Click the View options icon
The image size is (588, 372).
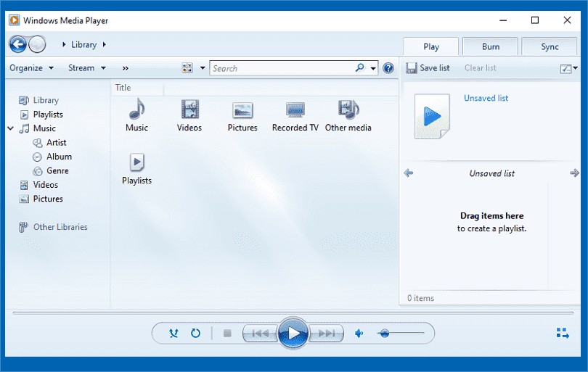point(187,68)
